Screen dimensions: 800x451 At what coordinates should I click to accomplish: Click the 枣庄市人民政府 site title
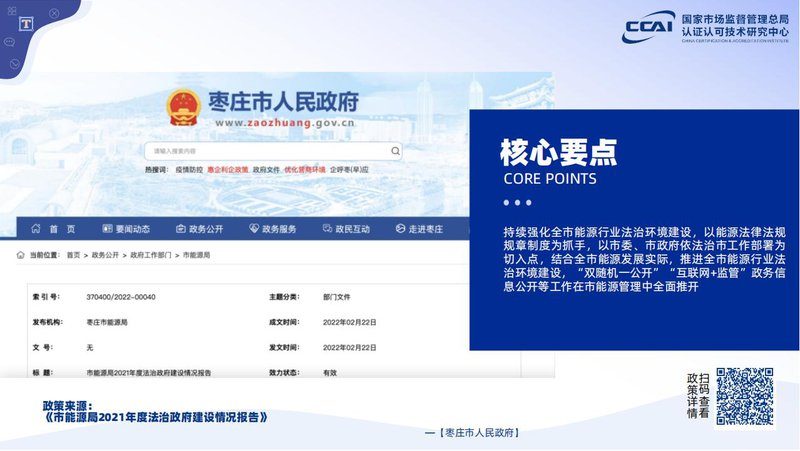coord(284,102)
